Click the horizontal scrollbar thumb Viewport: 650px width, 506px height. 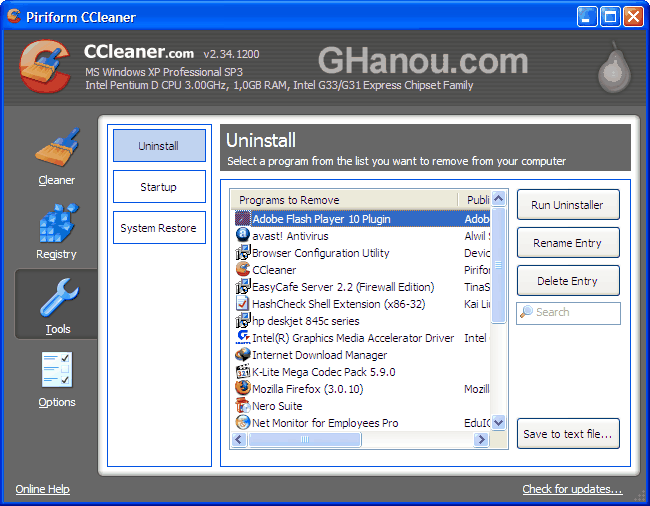[305, 439]
